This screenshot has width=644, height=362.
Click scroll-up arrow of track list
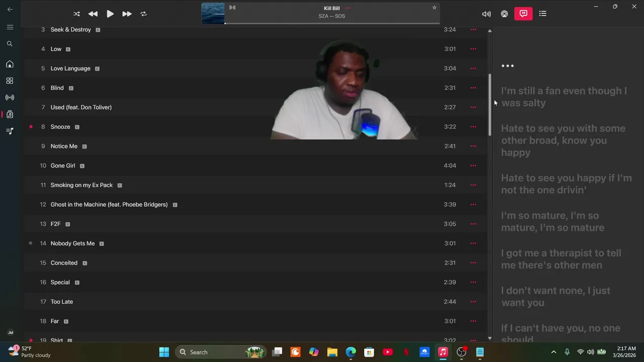tap(490, 31)
